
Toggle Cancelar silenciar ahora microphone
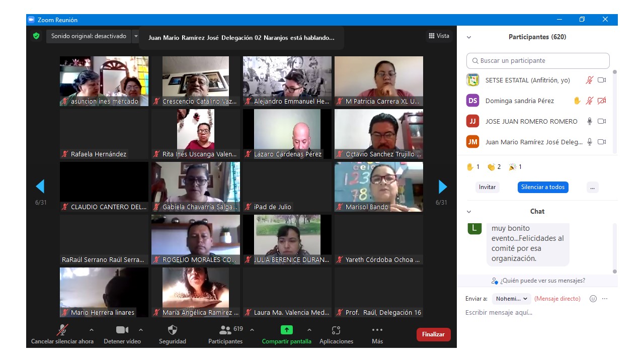pyautogui.click(x=62, y=330)
